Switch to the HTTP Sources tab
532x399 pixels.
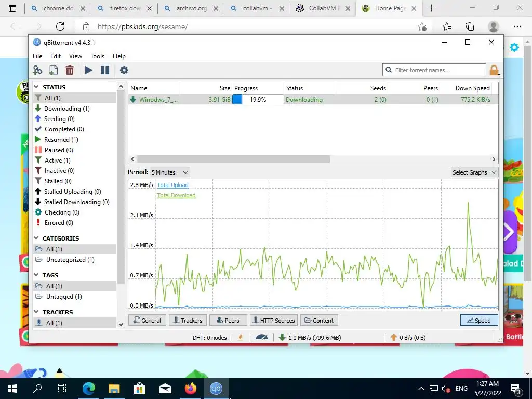click(274, 320)
